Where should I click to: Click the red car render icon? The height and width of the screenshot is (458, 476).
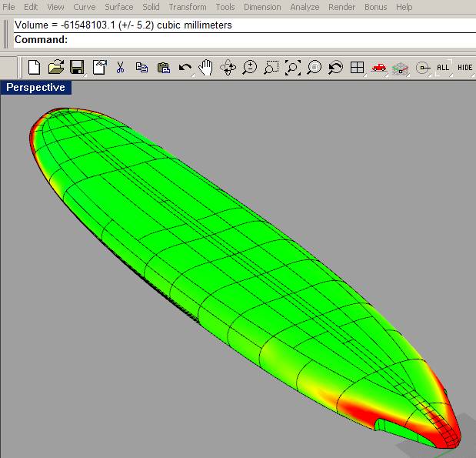378,68
